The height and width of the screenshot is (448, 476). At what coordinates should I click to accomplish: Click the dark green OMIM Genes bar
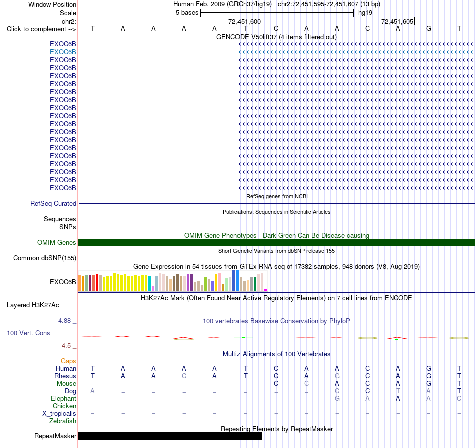coord(277,242)
